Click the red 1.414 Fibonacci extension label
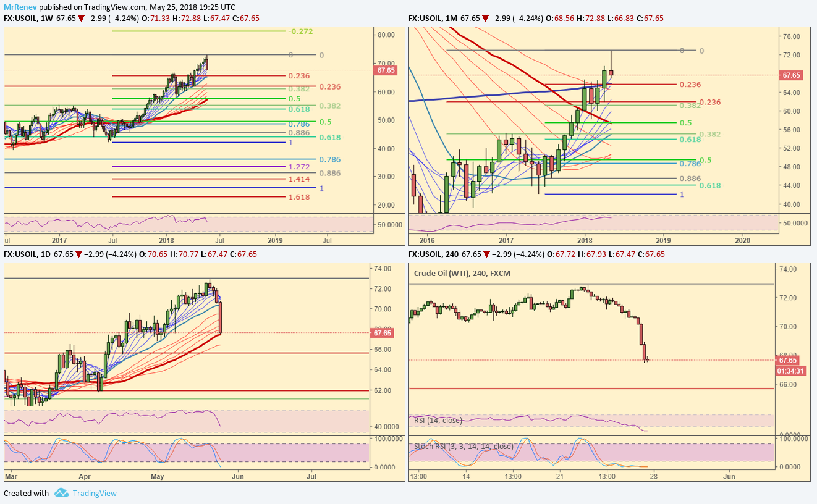This screenshot has height=504, width=817. 298,178
